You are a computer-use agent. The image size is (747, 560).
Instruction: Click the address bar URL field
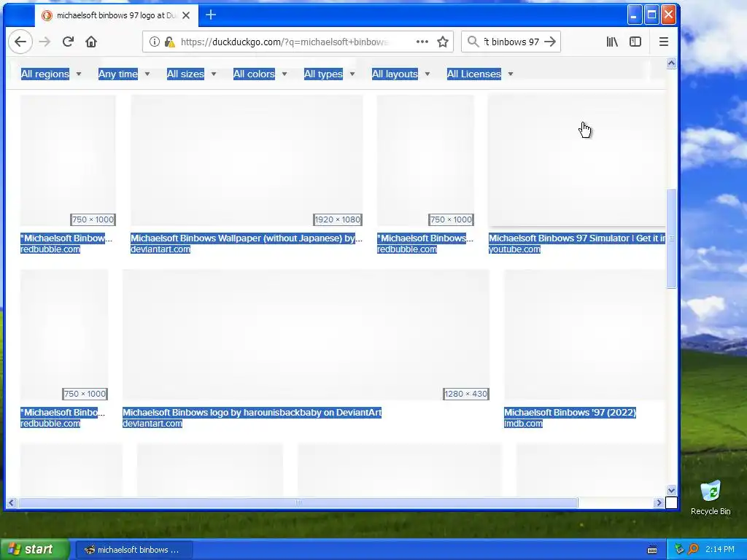tap(284, 42)
